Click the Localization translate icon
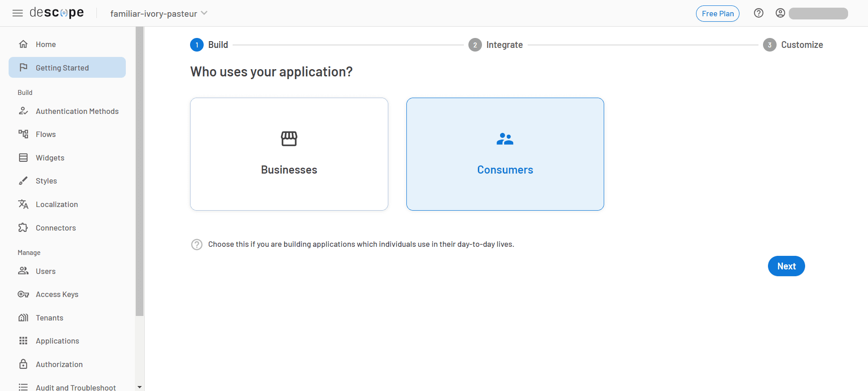 (23, 204)
